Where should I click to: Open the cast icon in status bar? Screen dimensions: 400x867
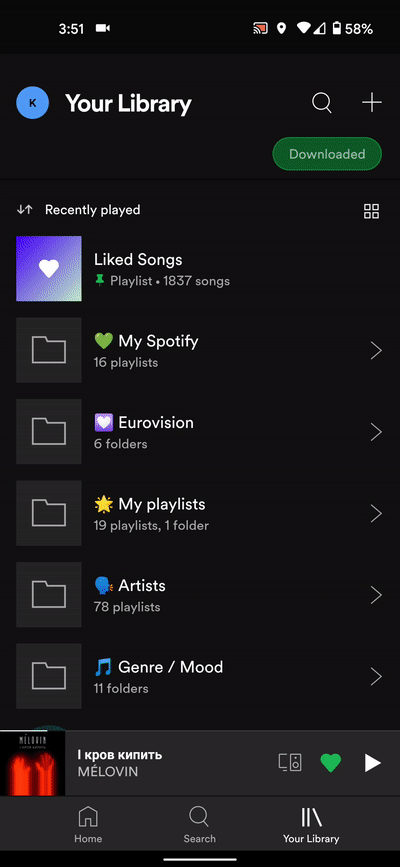(x=259, y=29)
